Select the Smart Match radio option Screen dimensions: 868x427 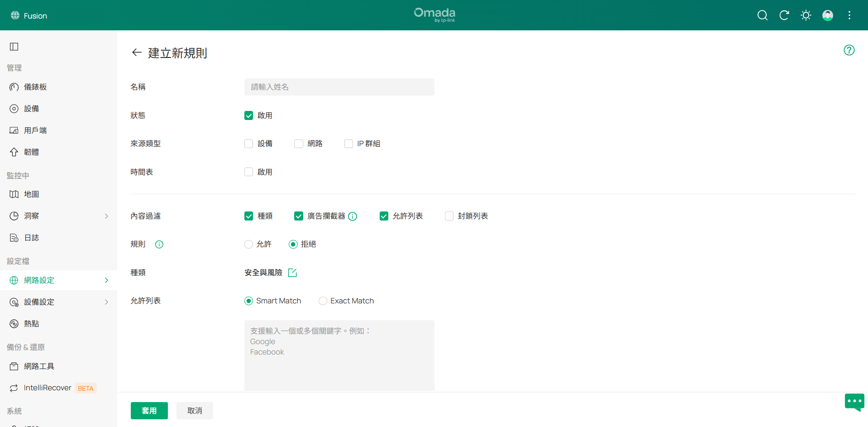248,301
